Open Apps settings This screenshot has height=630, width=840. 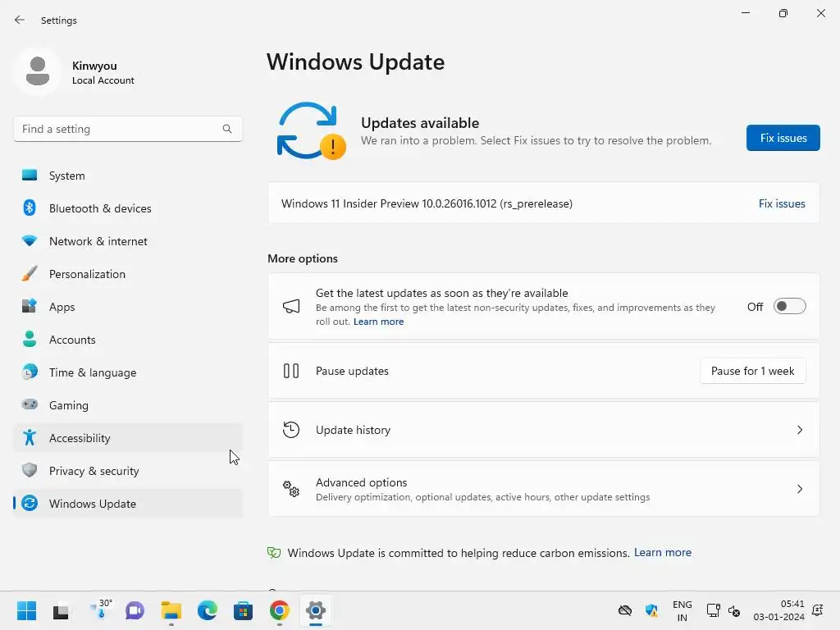pyautogui.click(x=128, y=307)
